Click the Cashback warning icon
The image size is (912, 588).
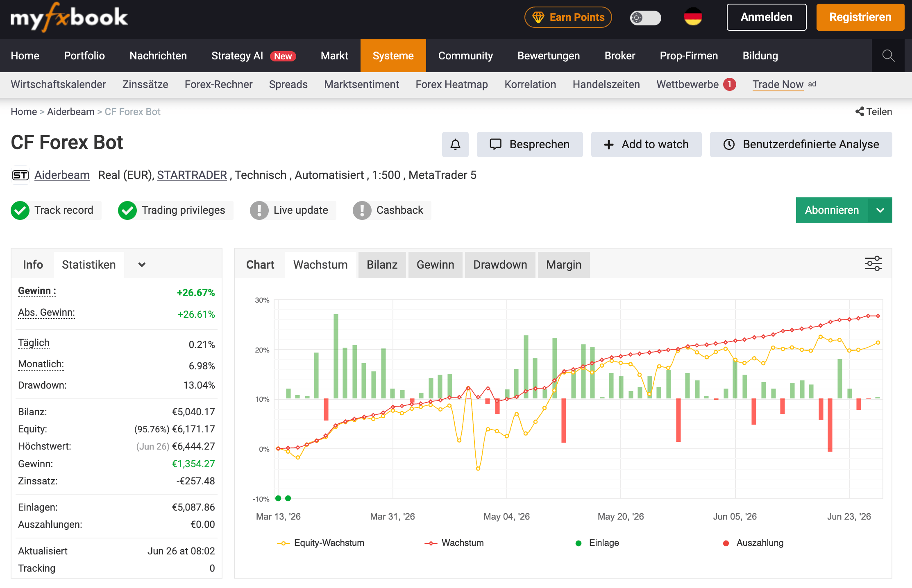[362, 210]
